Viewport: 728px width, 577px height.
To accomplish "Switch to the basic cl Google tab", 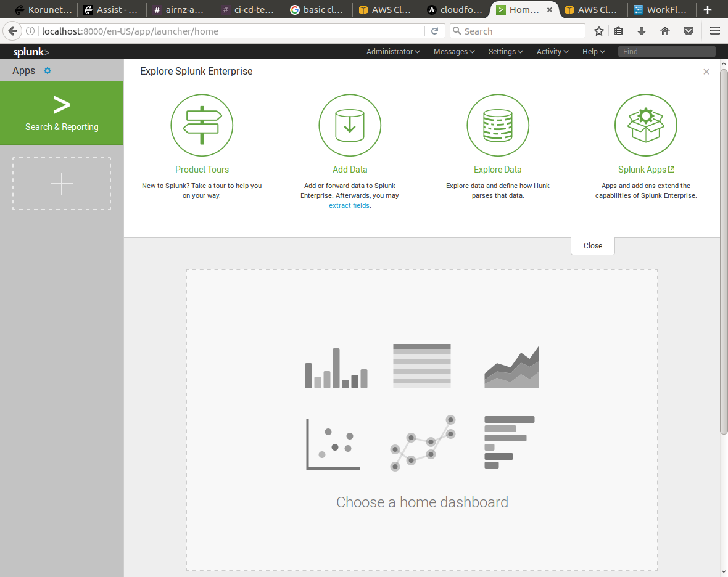I will [317, 10].
